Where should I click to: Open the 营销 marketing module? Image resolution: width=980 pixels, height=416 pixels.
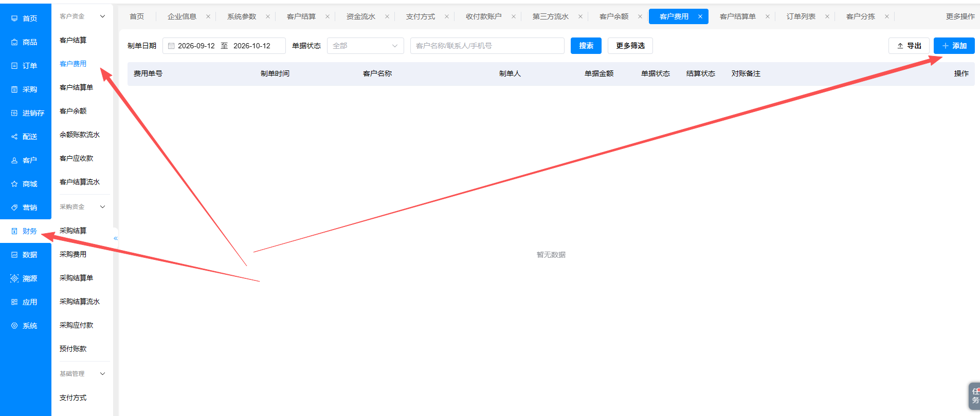pyautogui.click(x=25, y=207)
